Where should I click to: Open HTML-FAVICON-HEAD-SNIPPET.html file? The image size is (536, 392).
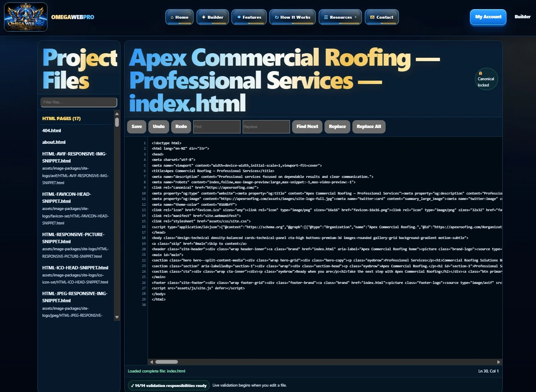[75, 208]
